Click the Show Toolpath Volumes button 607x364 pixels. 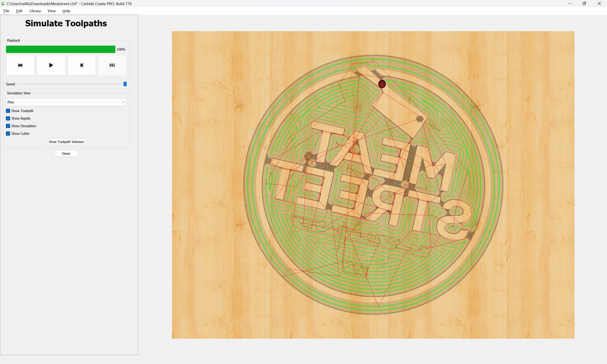(x=66, y=142)
